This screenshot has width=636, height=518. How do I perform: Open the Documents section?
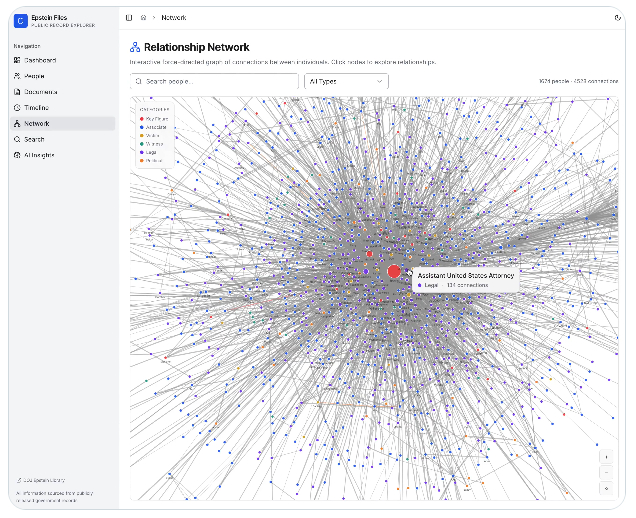click(38, 92)
